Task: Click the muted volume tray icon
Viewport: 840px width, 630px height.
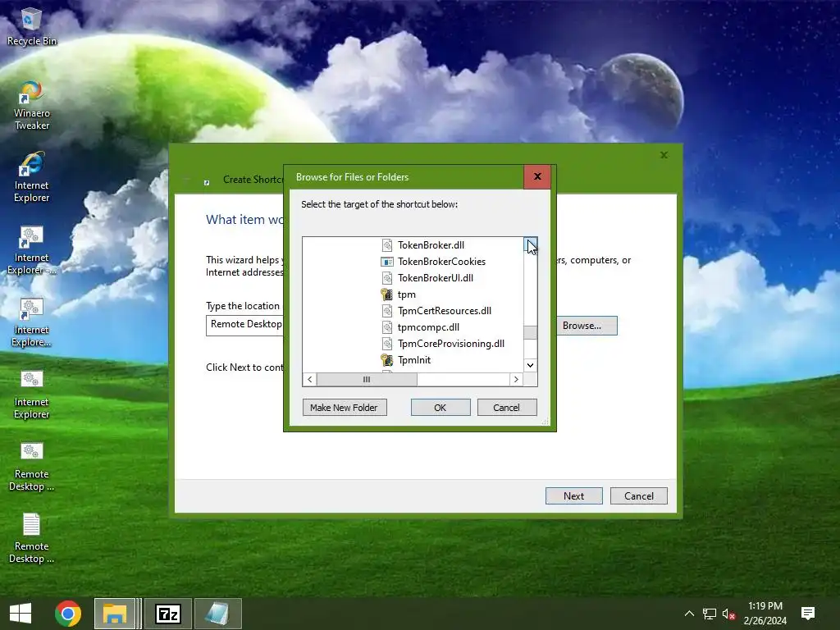Action: tap(728, 614)
